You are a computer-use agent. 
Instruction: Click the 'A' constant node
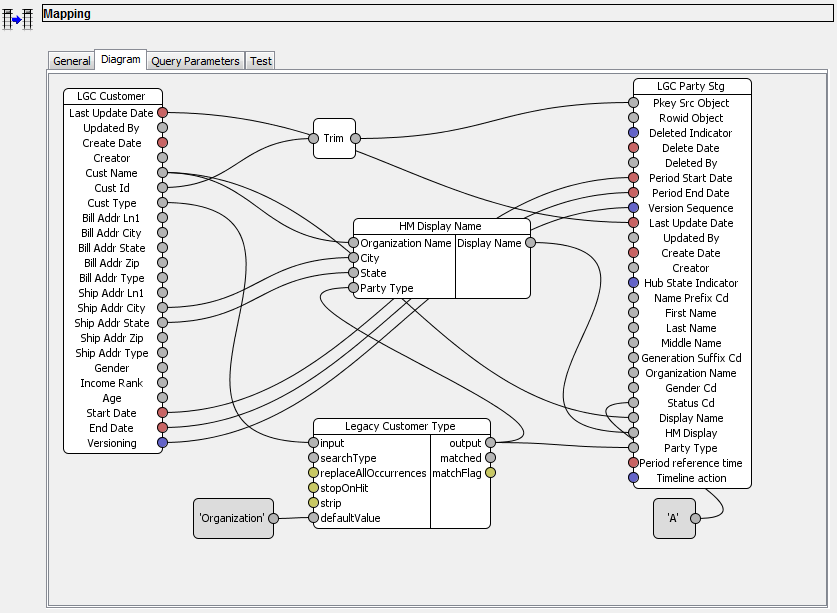[x=673, y=519]
